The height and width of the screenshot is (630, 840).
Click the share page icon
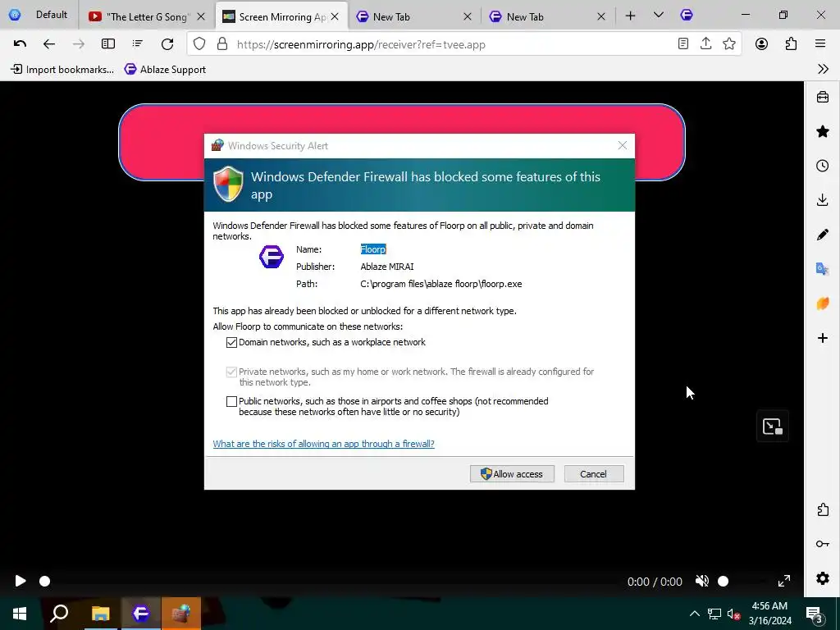[706, 44]
